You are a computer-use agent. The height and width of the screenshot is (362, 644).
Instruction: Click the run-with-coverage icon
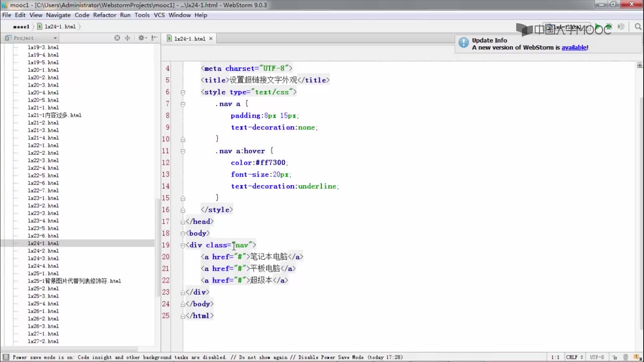[621, 26]
